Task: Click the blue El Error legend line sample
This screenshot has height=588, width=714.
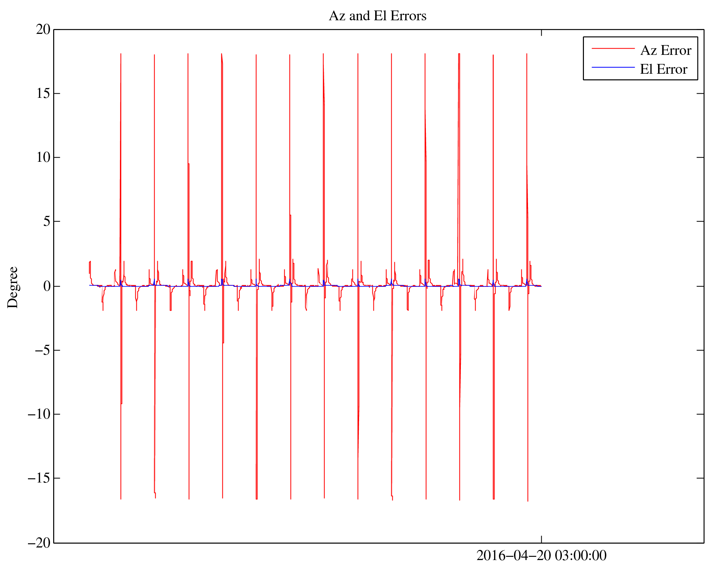Action: [x=613, y=67]
